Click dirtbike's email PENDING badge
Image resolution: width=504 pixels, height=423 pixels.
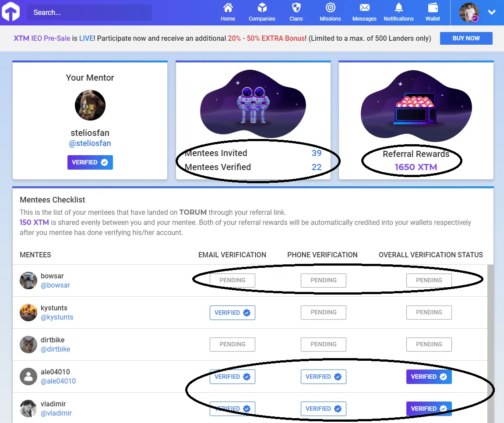click(x=233, y=345)
